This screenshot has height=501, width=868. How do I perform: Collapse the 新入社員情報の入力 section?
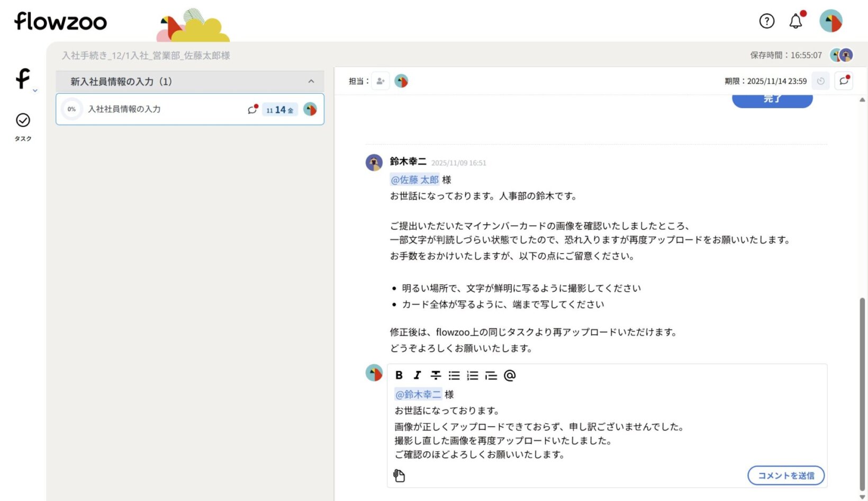[x=311, y=82]
